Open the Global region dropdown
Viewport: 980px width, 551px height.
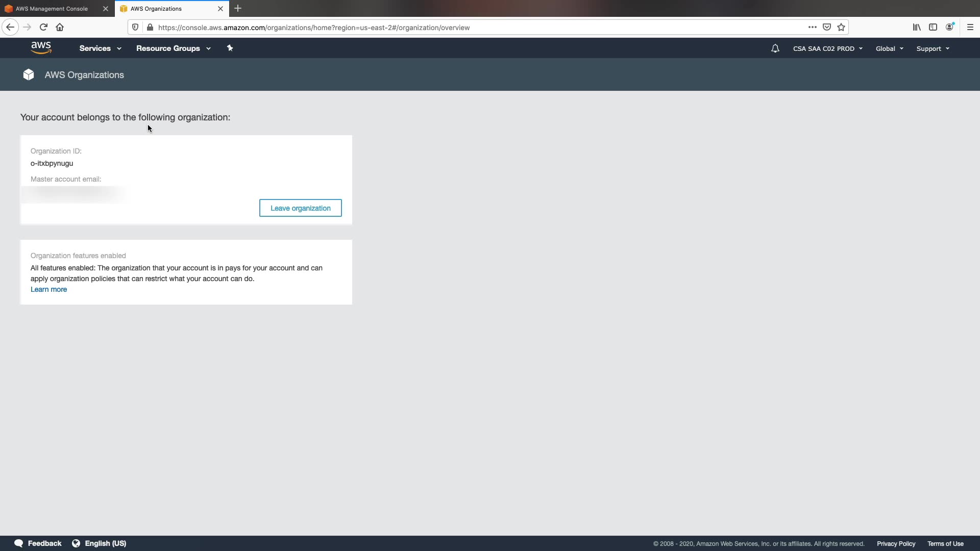coord(889,49)
